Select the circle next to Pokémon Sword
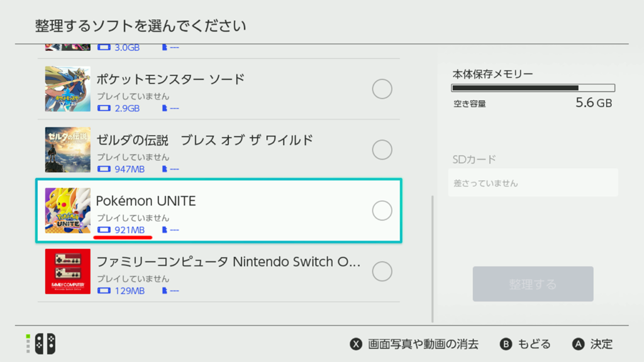The image size is (644, 362). [382, 89]
